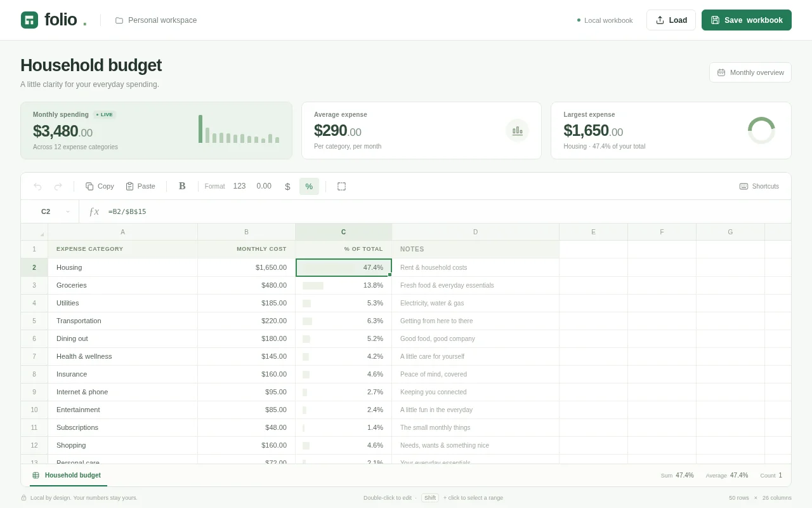Select the Groceries cell

click(x=123, y=285)
